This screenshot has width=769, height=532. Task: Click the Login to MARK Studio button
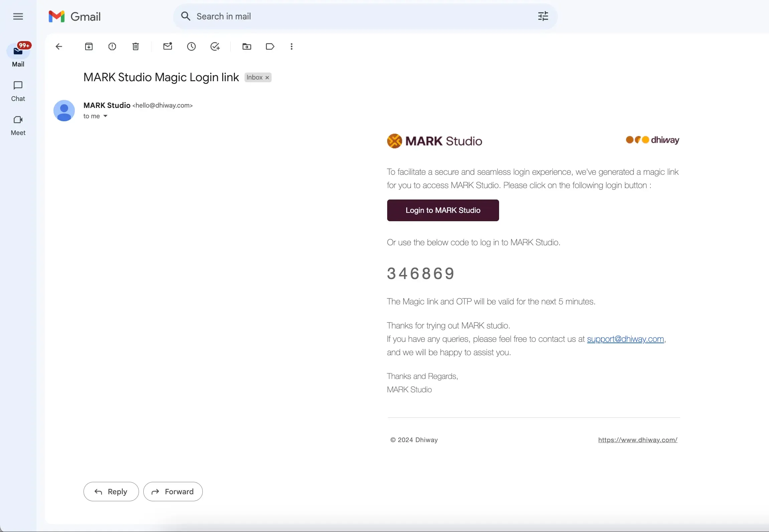click(x=443, y=210)
